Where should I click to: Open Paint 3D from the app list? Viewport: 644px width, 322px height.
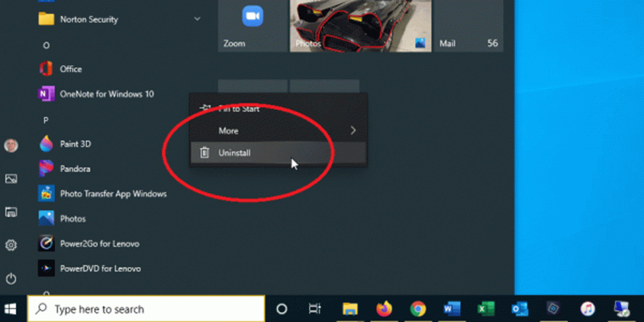pyautogui.click(x=75, y=144)
